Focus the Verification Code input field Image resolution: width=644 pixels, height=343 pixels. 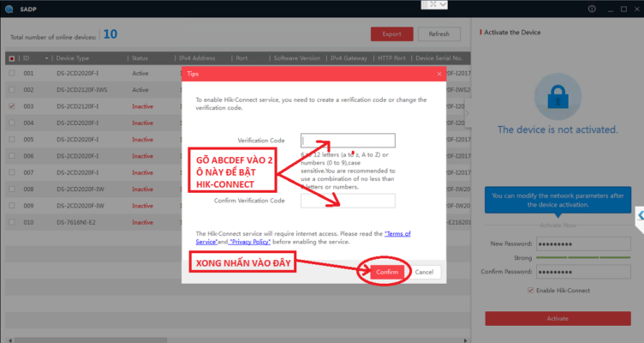[x=348, y=141]
